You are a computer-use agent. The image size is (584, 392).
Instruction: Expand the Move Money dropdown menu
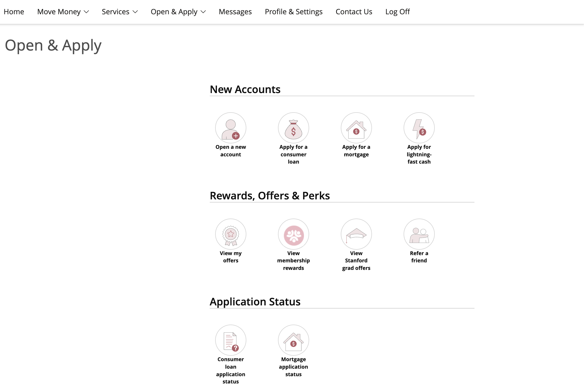tap(63, 12)
